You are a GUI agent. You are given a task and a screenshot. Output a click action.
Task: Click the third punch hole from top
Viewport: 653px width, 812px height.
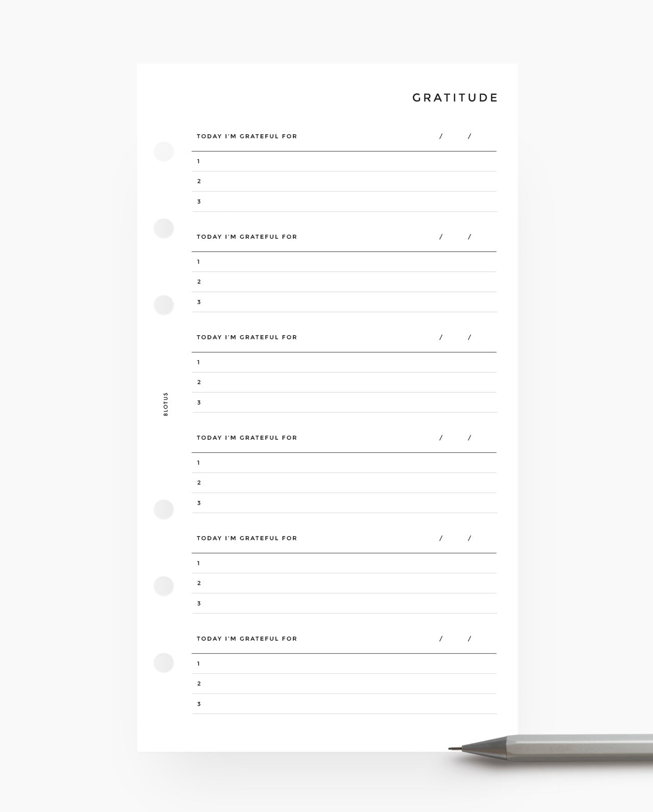[164, 305]
